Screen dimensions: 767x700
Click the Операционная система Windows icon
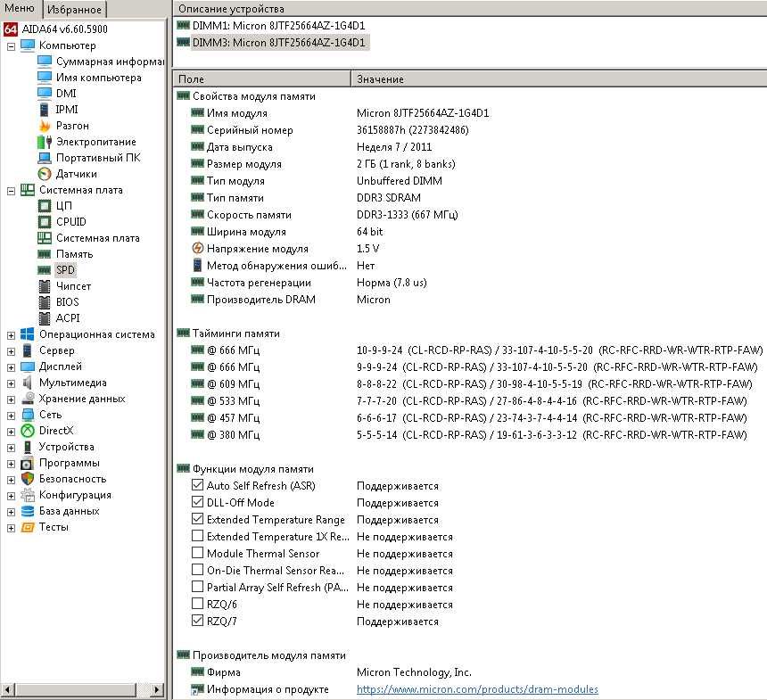28,334
